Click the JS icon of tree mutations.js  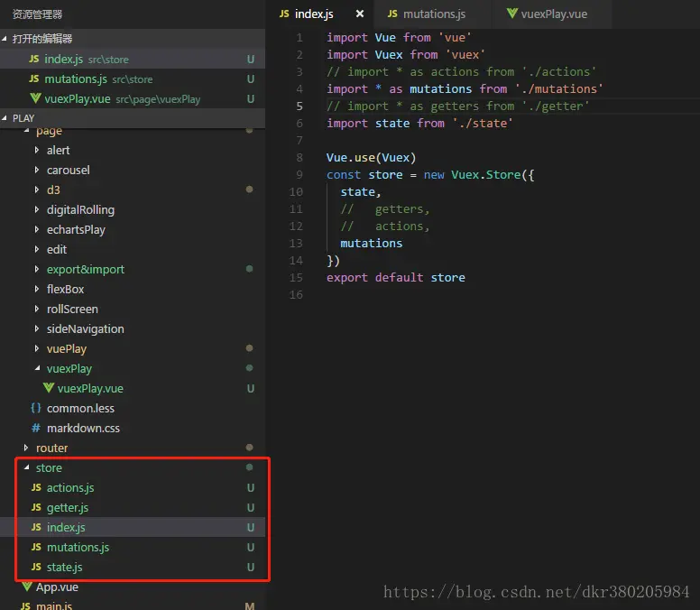36,547
